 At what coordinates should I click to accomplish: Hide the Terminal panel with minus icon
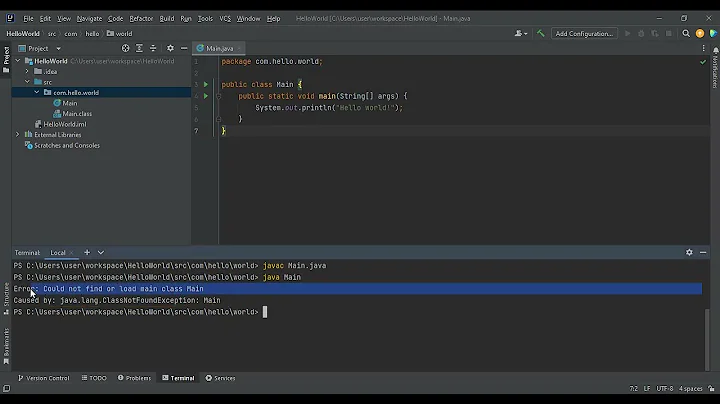[703, 252]
